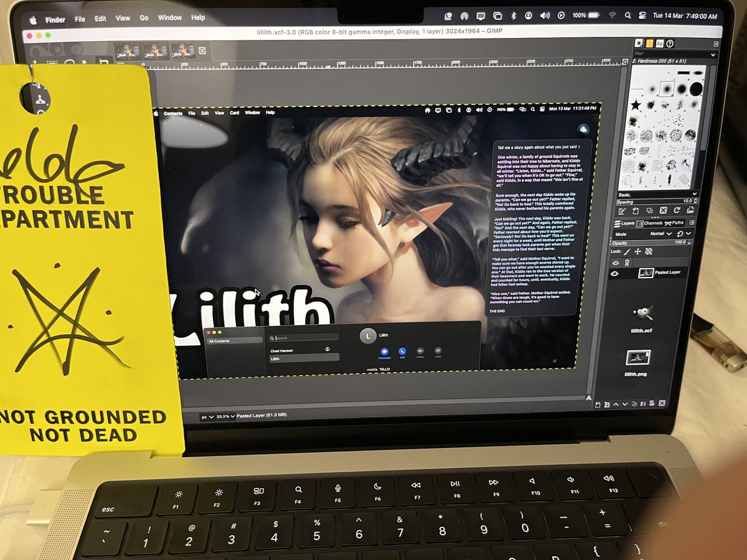Image resolution: width=747 pixels, height=560 pixels.
Task: Open the lillith.png file icon
Action: [x=639, y=358]
